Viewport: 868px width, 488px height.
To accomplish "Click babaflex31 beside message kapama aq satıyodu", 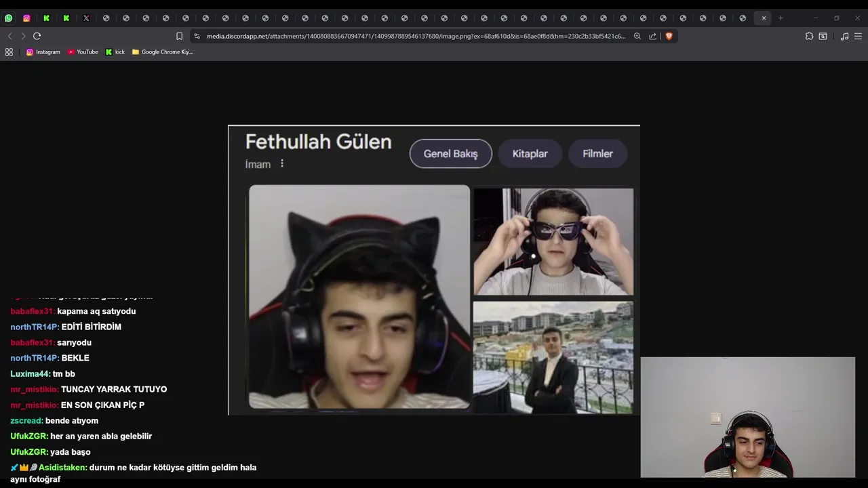I will click(32, 311).
